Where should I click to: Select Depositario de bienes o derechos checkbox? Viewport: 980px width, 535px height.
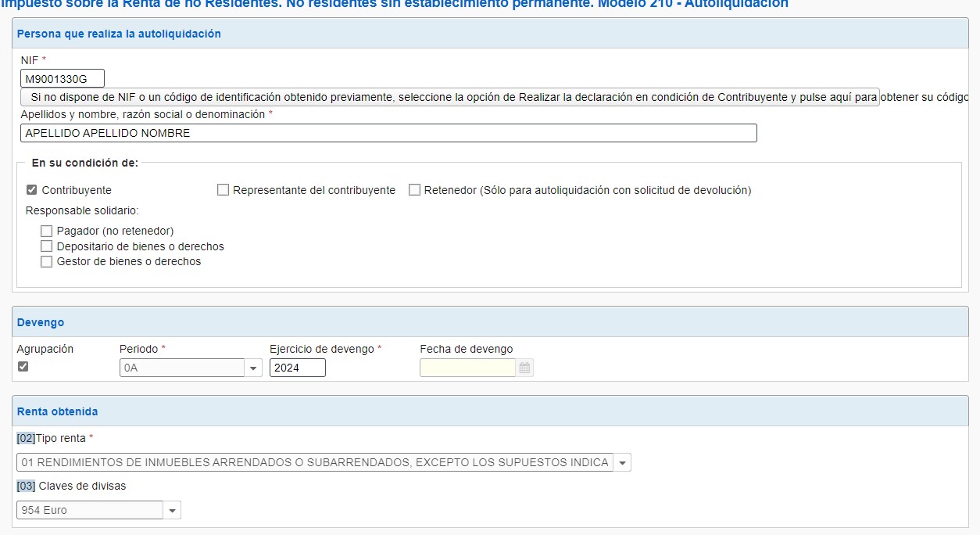click(x=47, y=246)
